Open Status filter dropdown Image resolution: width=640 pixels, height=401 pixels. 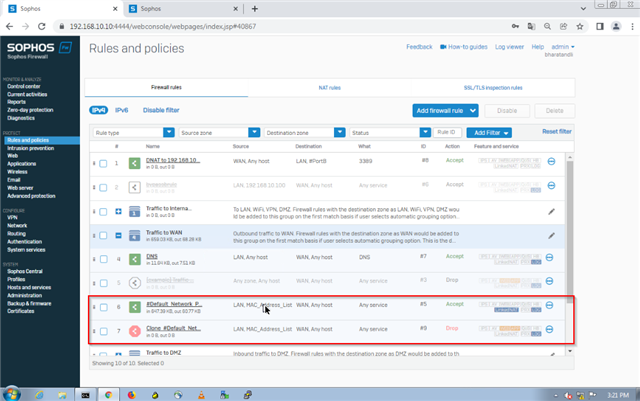click(x=390, y=133)
